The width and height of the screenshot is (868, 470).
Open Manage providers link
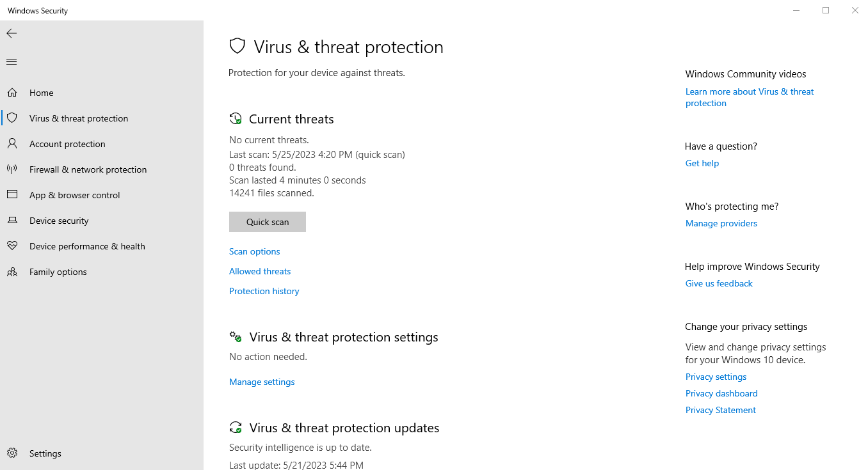721,223
